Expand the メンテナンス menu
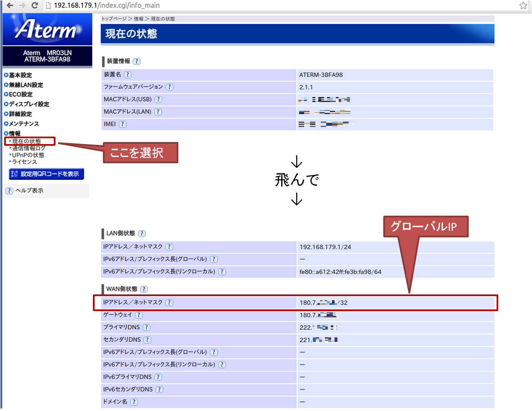The width and height of the screenshot is (532, 411). [x=21, y=124]
